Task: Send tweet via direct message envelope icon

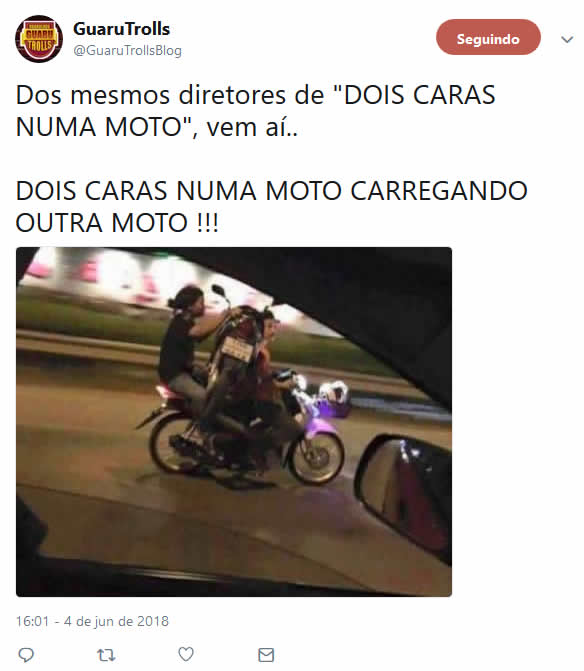Action: tap(266, 655)
